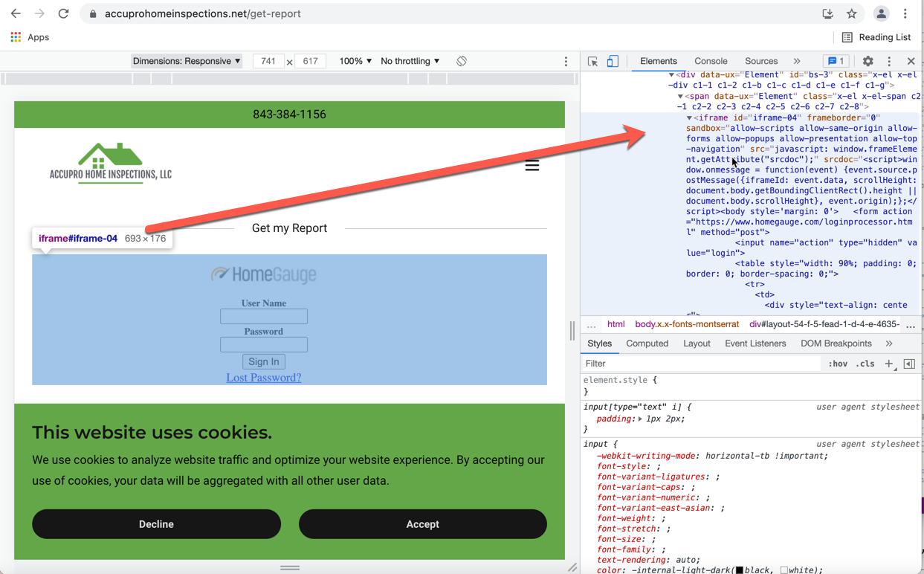Expand the No throttling dropdown
Screen dimensions: 924x574
(410, 61)
